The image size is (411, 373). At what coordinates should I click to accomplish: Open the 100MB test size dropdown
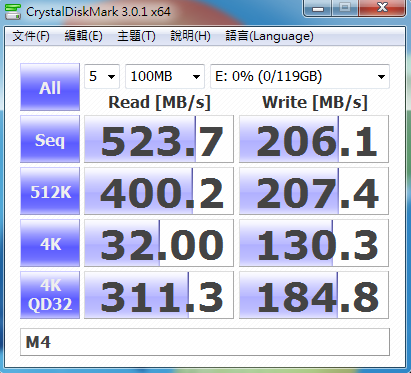tap(165, 77)
